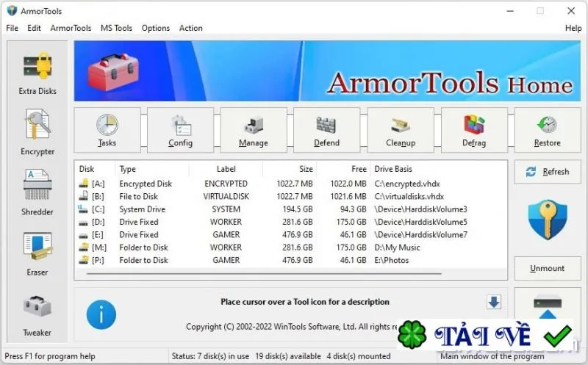Open the Cleanup tool

click(401, 130)
